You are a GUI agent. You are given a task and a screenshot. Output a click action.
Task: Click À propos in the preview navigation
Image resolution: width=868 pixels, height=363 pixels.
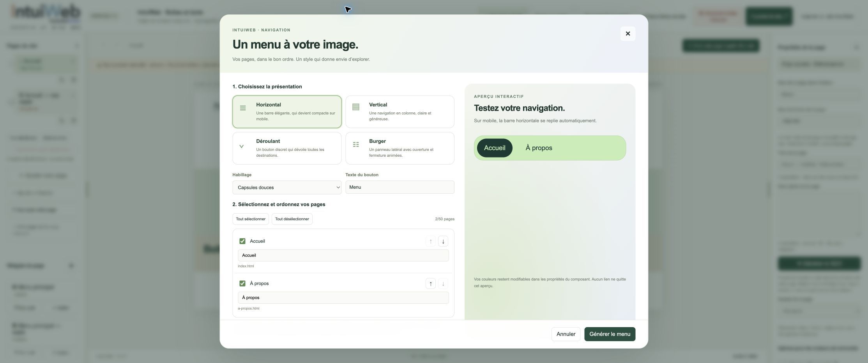pos(539,148)
